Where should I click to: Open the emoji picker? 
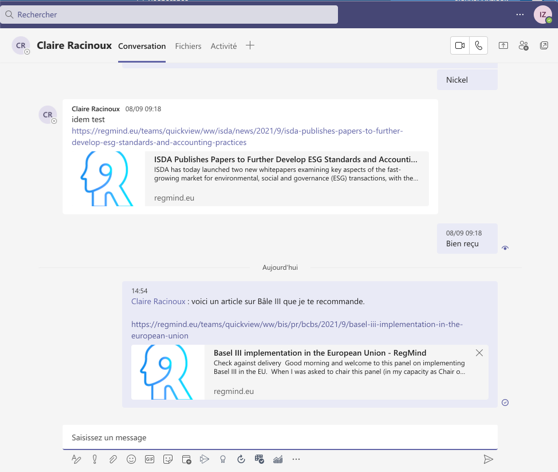coord(131,459)
